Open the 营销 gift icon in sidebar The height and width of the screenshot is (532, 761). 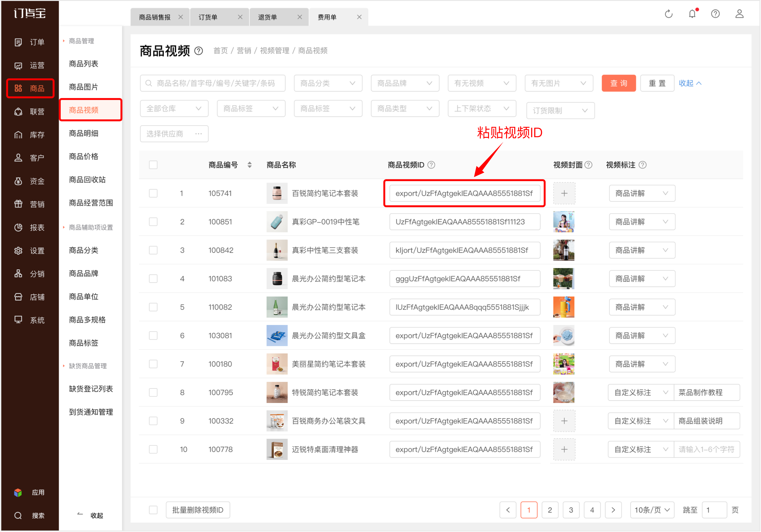pos(18,205)
